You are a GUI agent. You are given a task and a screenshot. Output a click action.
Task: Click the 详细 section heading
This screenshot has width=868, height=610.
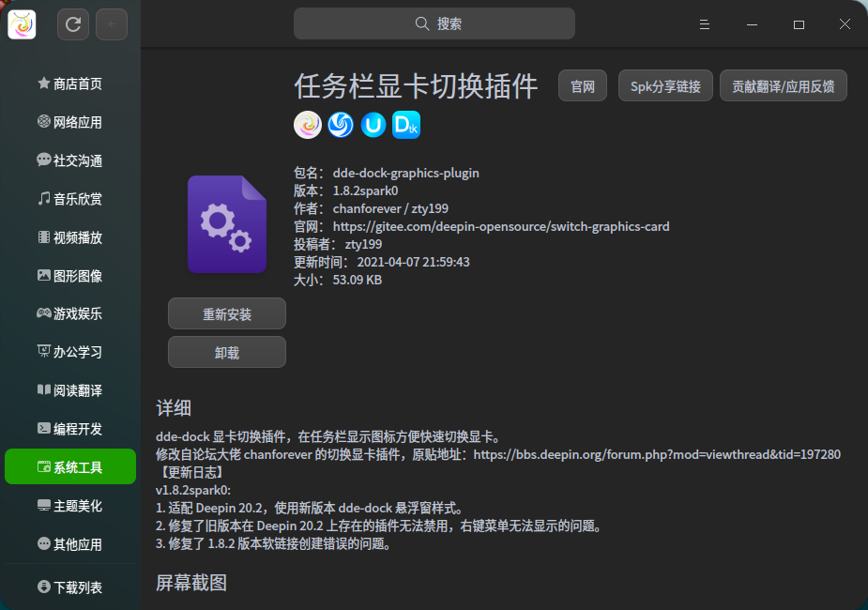click(174, 408)
